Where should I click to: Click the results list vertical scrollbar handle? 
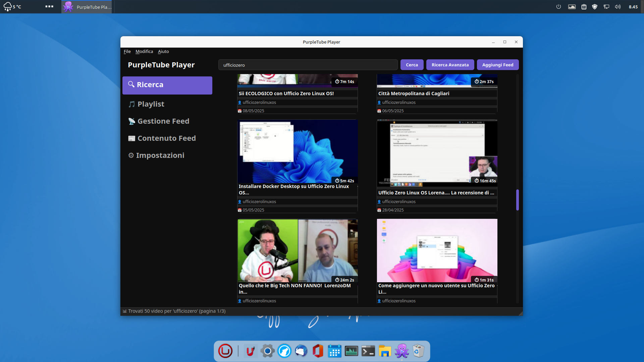(x=518, y=200)
